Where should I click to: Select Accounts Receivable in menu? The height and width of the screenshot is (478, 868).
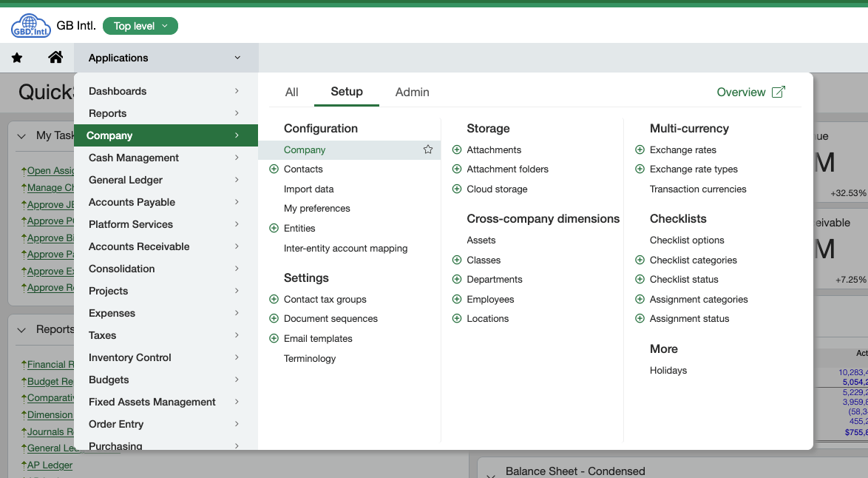[166, 246]
